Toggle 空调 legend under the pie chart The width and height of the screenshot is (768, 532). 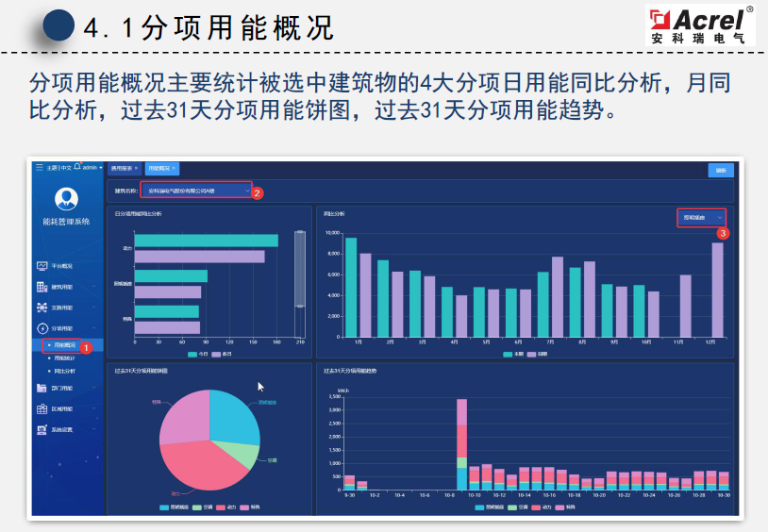pyautogui.click(x=203, y=507)
